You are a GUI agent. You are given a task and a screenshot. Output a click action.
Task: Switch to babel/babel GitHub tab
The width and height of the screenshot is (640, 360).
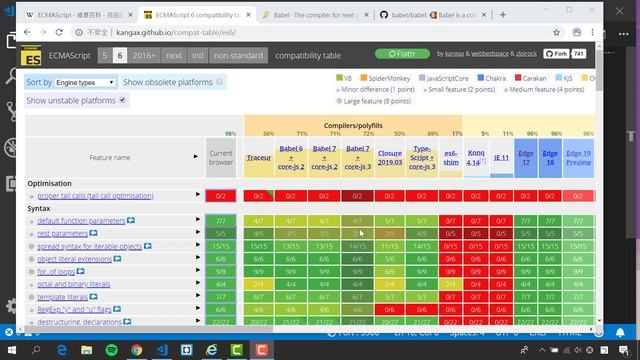433,15
